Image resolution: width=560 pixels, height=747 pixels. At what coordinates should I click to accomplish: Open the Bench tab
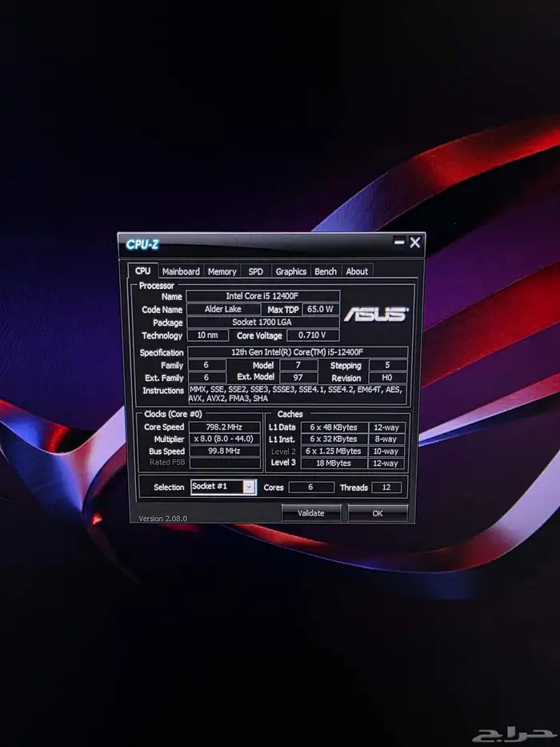pyautogui.click(x=326, y=271)
